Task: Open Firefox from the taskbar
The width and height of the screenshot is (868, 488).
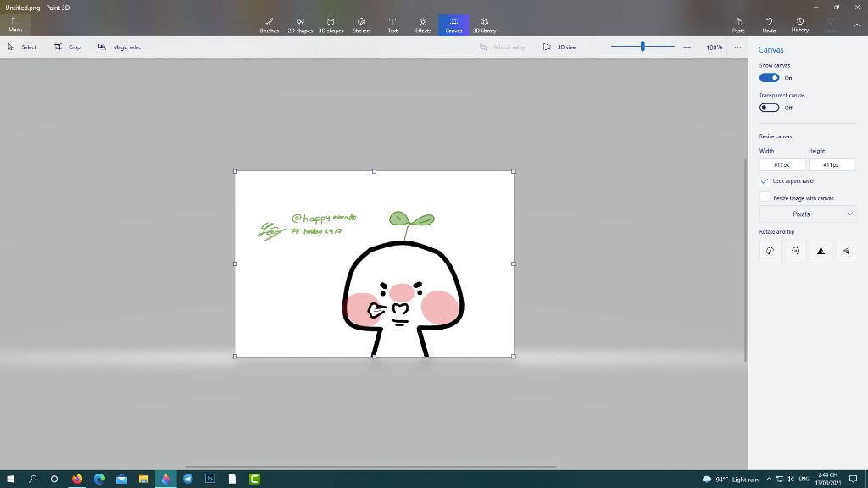Action: coord(77,480)
